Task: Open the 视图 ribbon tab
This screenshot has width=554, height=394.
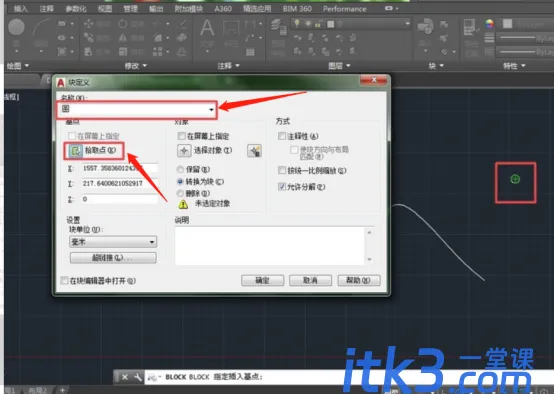Action: (105, 9)
